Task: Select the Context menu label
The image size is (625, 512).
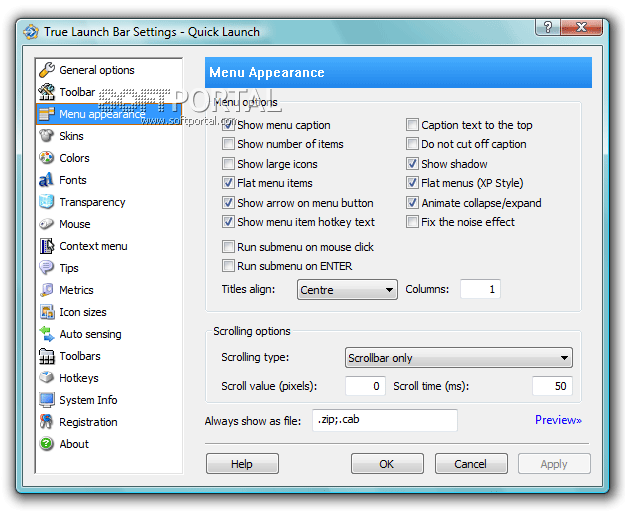Action: pos(93,246)
